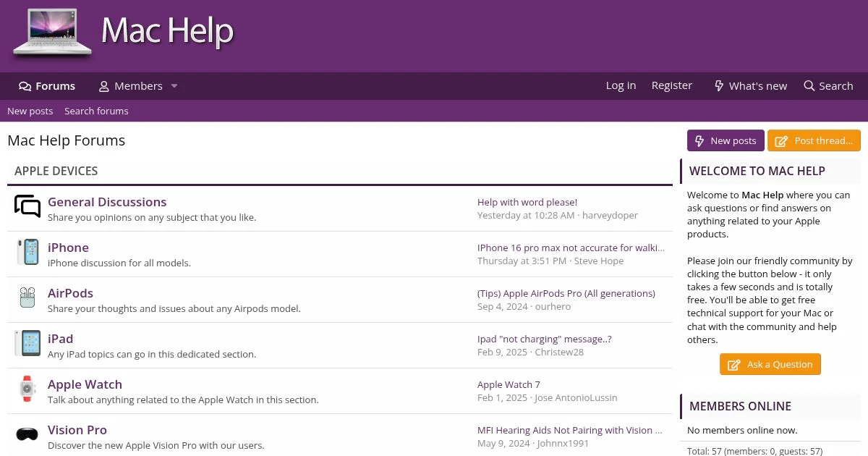868x456 pixels.
Task: Open the Forums tab
Action: point(47,86)
